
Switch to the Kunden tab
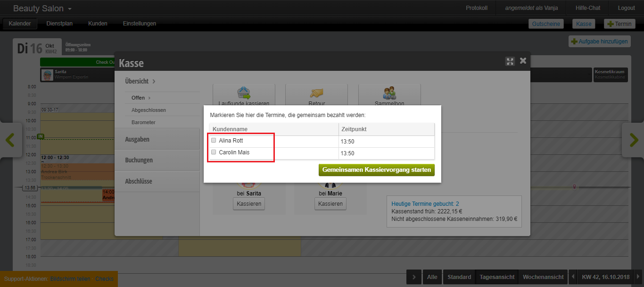click(x=98, y=24)
